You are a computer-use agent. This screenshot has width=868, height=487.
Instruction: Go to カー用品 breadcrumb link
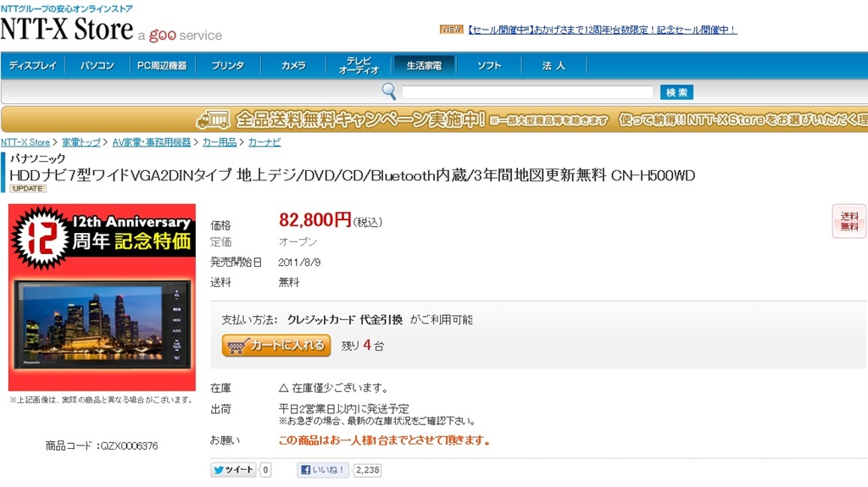(220, 142)
